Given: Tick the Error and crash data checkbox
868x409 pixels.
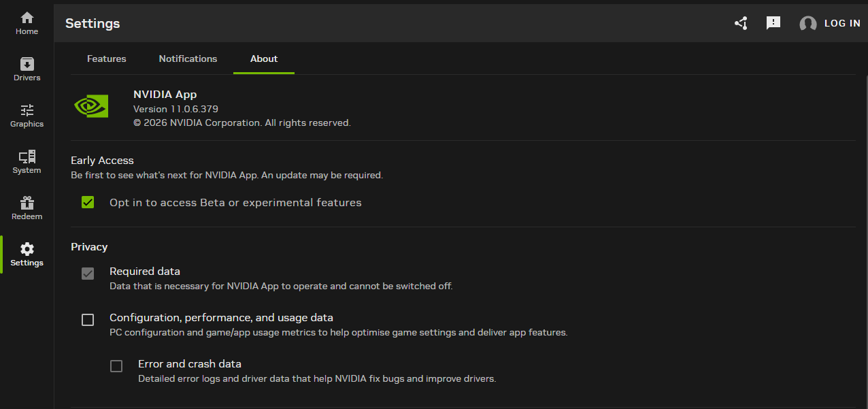Looking at the screenshot, I should [116, 366].
